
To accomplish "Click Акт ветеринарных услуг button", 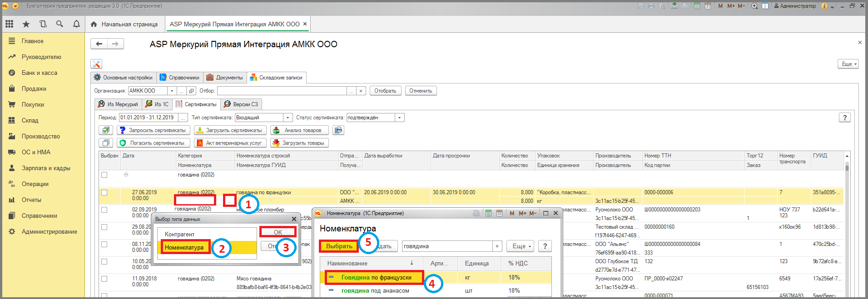I will 230,143.
